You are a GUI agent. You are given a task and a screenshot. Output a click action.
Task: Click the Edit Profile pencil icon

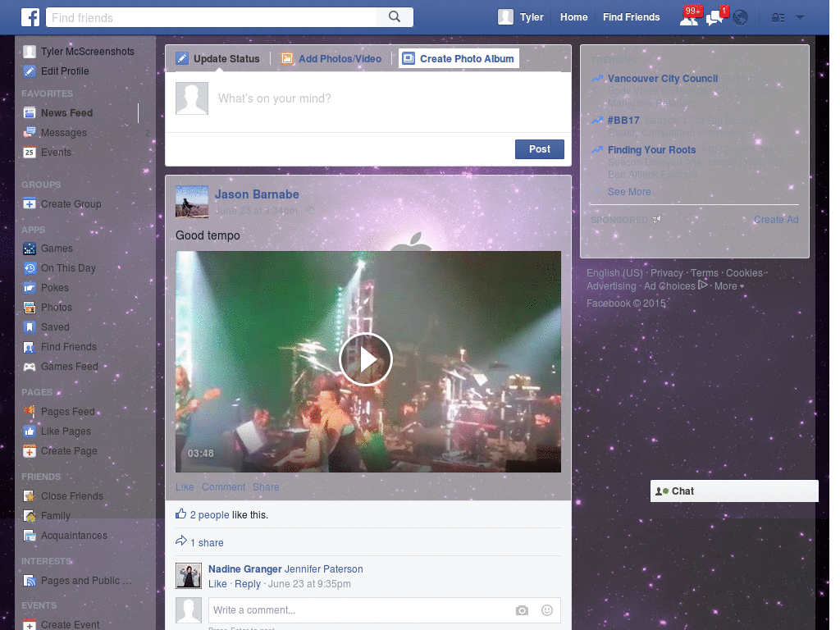(30, 71)
